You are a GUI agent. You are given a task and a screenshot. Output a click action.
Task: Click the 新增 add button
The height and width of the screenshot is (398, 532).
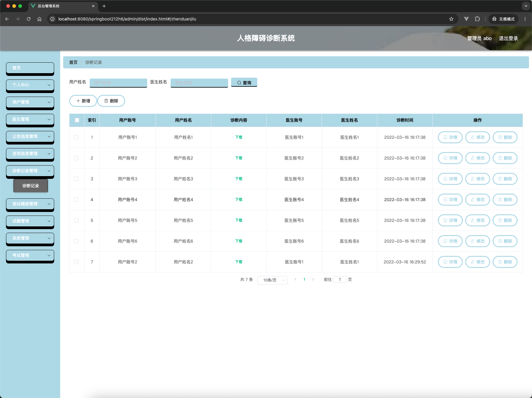83,101
